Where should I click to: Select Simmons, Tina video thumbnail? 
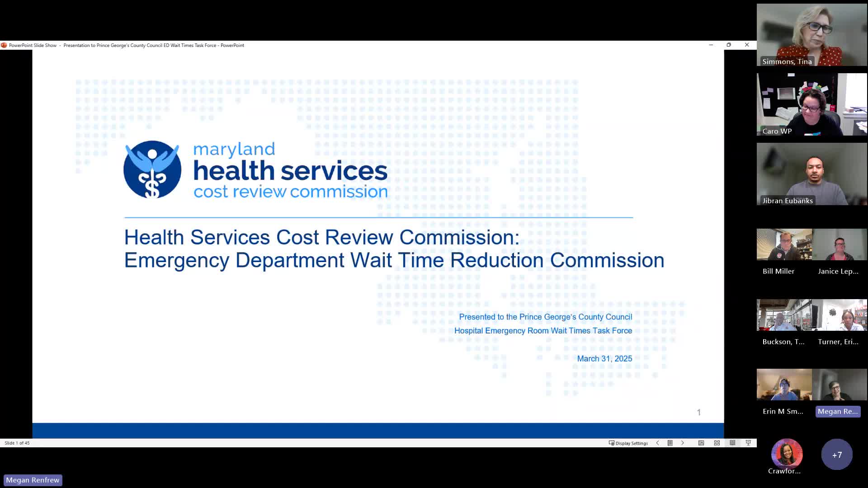(x=811, y=35)
